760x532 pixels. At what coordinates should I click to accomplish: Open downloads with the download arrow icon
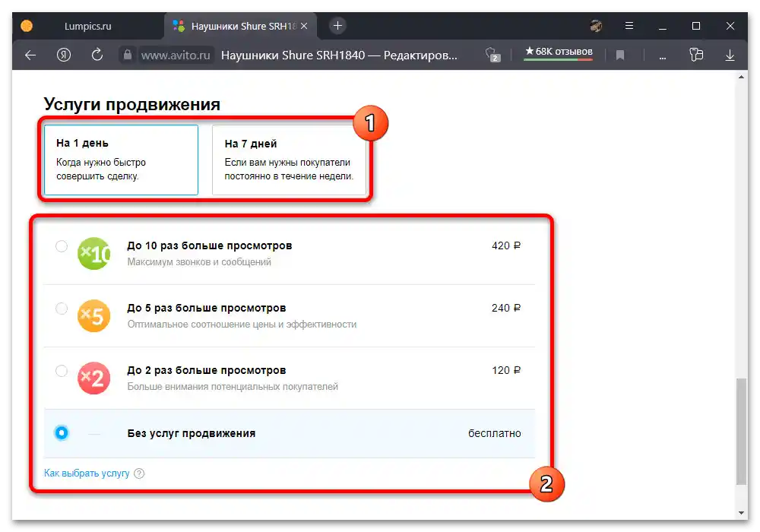[x=730, y=55]
